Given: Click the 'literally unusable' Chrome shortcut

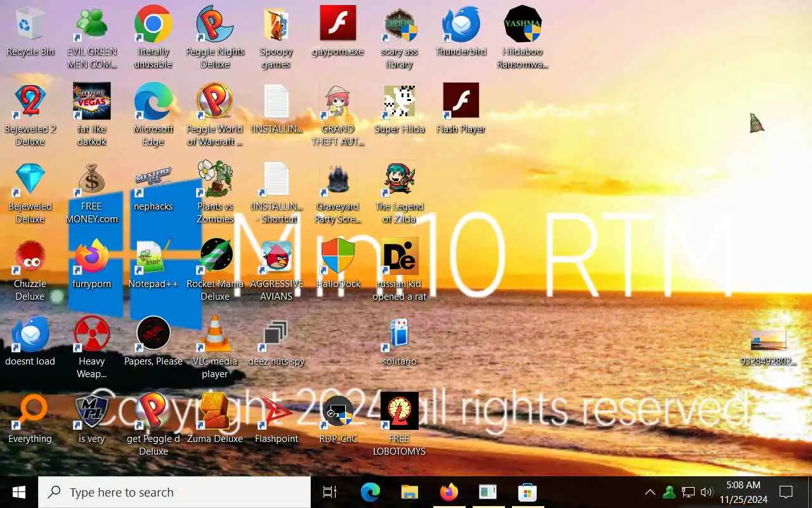Looking at the screenshot, I should [x=153, y=24].
